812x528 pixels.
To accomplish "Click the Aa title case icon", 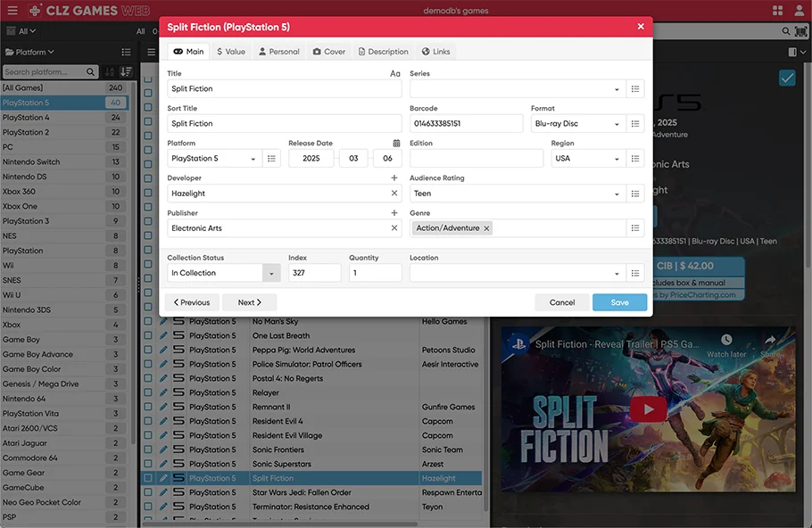I will click(395, 73).
